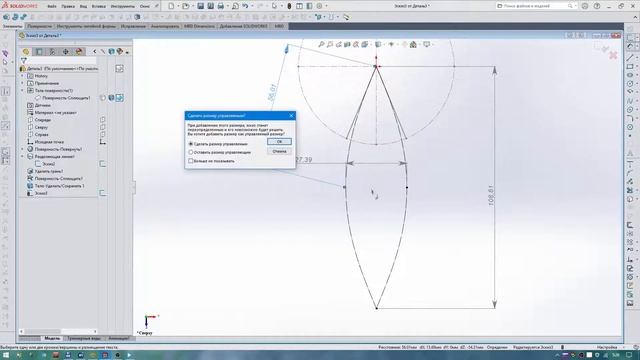Open the Правка menu
Viewport: 640px width, 360px height.
coord(68,7)
